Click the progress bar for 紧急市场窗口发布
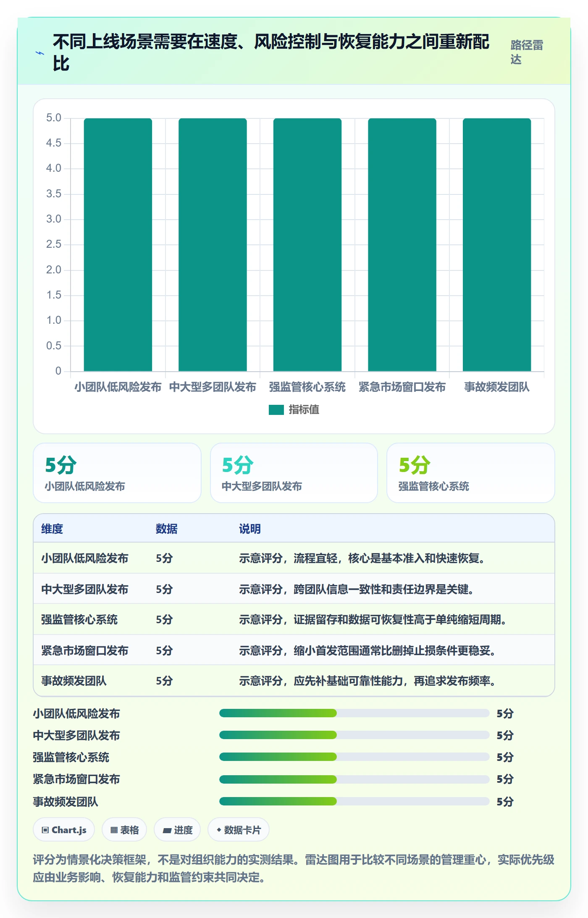Image resolution: width=588 pixels, height=918 pixels. pos(354,779)
